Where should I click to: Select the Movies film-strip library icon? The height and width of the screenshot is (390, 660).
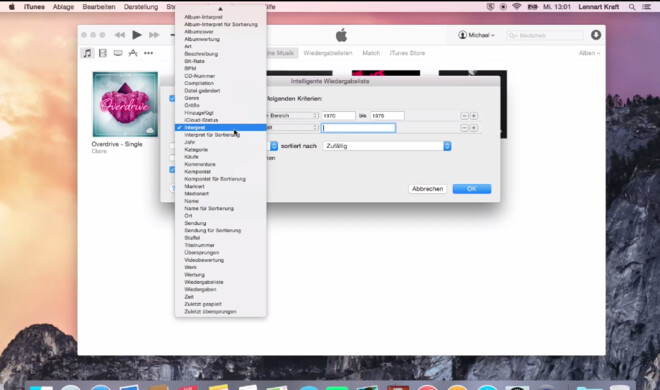click(103, 53)
